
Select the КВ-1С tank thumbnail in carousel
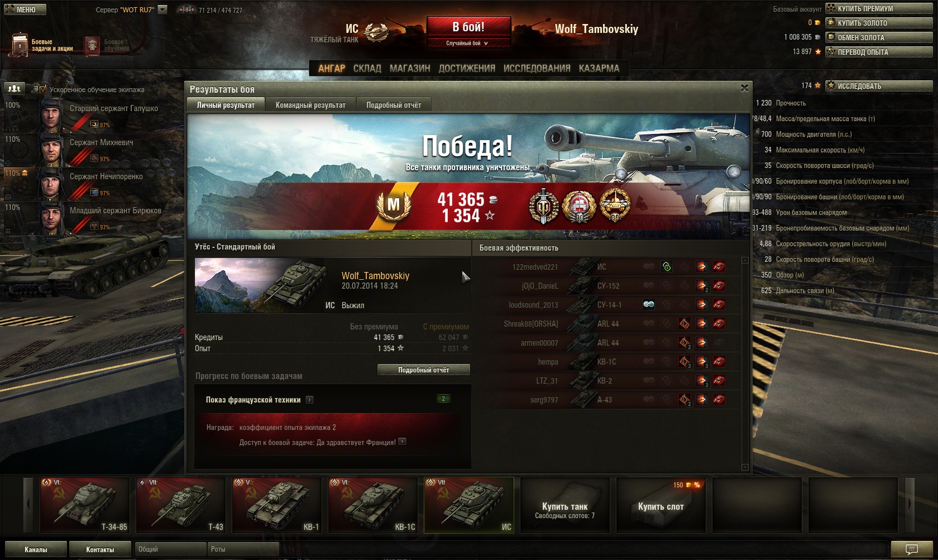(373, 505)
